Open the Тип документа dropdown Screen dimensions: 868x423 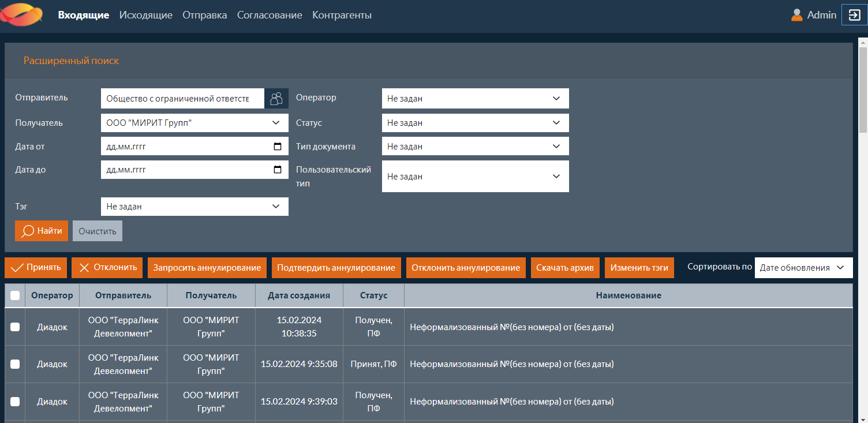coord(476,146)
